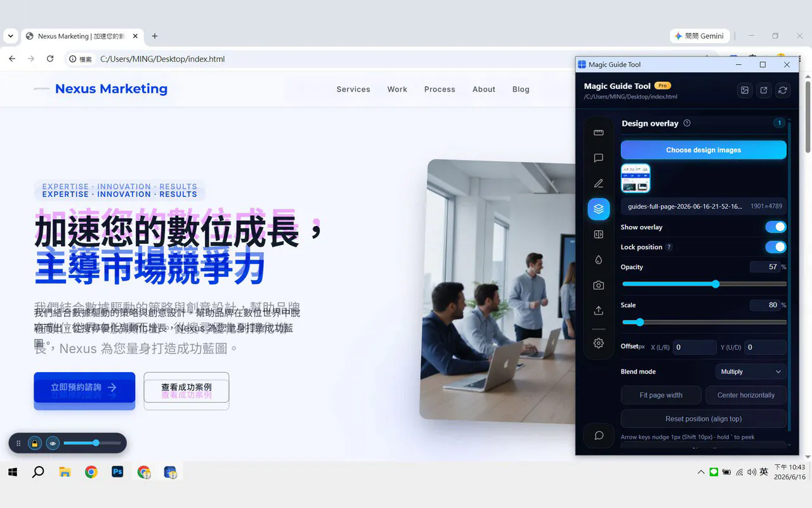Image resolution: width=812 pixels, height=508 pixels.
Task: Click Fit page width button
Action: [661, 395]
